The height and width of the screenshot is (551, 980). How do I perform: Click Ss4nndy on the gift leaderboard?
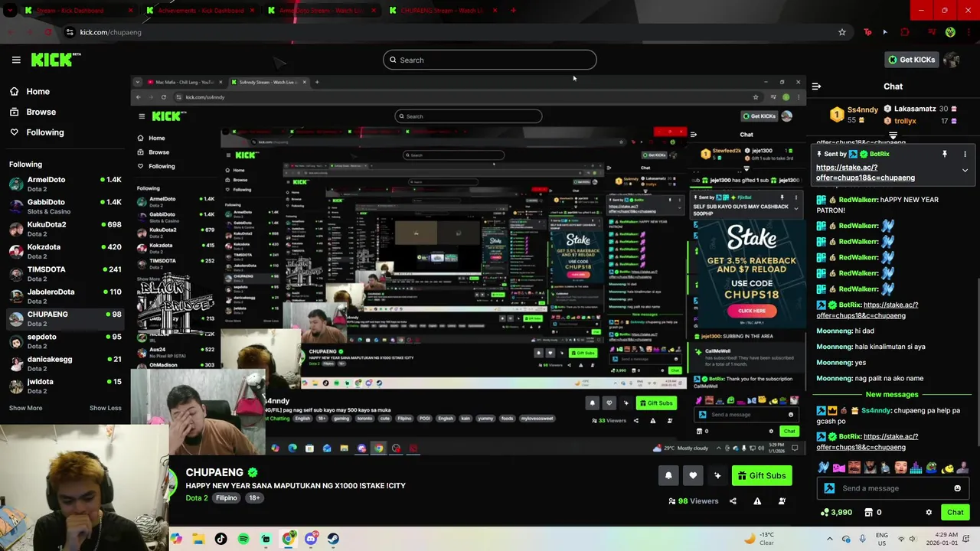click(x=864, y=109)
